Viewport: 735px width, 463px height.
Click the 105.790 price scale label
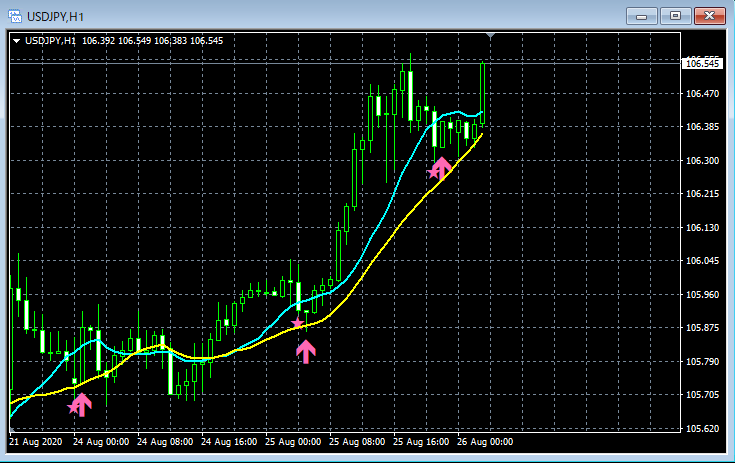click(702, 361)
